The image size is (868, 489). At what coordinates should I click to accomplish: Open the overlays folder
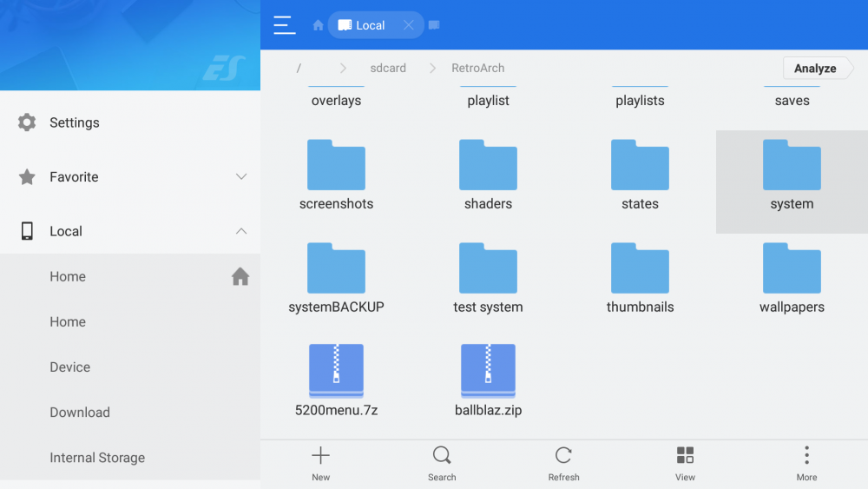click(x=336, y=100)
